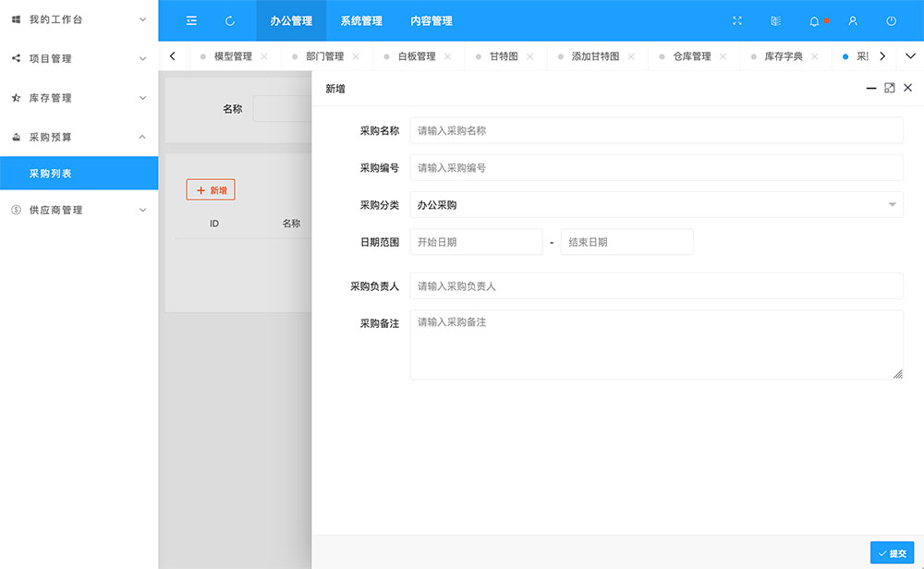The image size is (924, 569).
Task: Toggle fullscreen mode icon
Action: click(736, 20)
